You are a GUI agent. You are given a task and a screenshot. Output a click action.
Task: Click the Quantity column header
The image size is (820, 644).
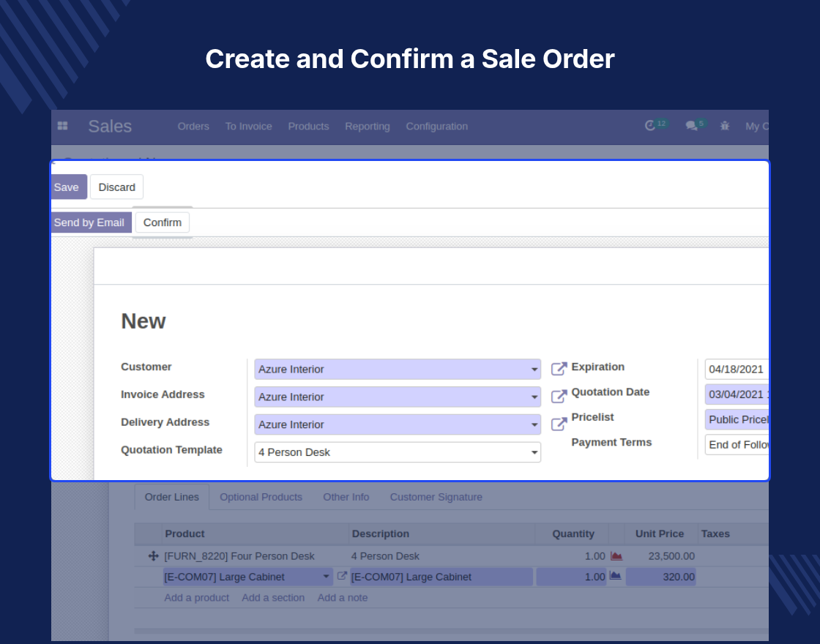(573, 533)
